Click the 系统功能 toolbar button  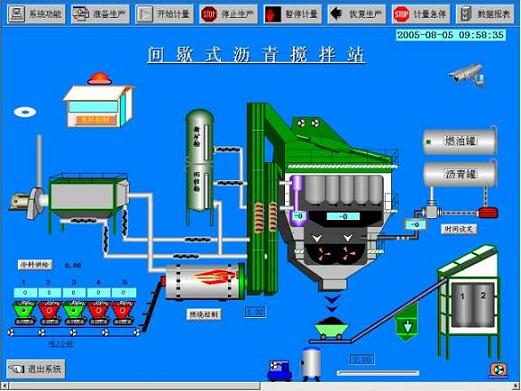tap(36, 14)
